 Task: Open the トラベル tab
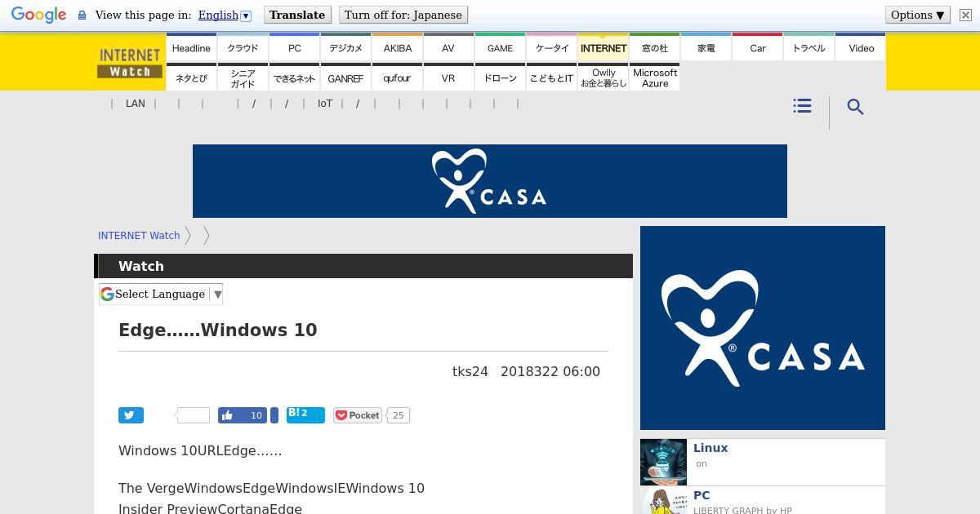809,48
